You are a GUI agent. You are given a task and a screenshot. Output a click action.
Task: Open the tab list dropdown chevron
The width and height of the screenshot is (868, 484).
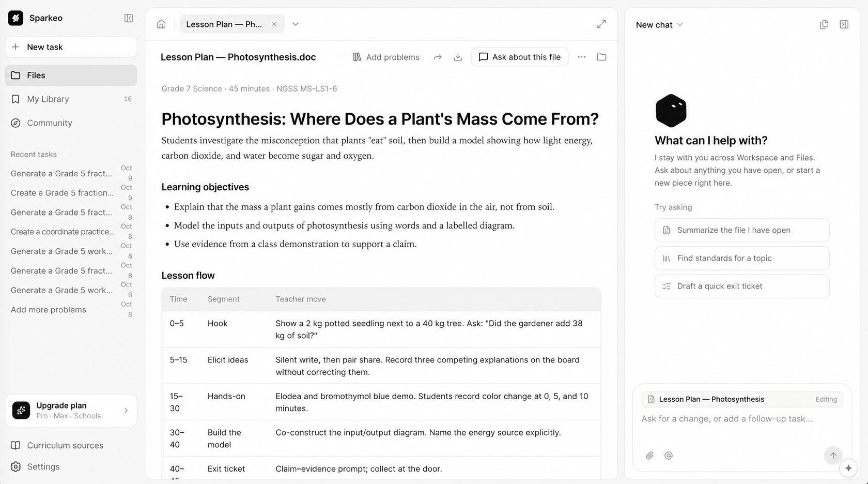[296, 24]
